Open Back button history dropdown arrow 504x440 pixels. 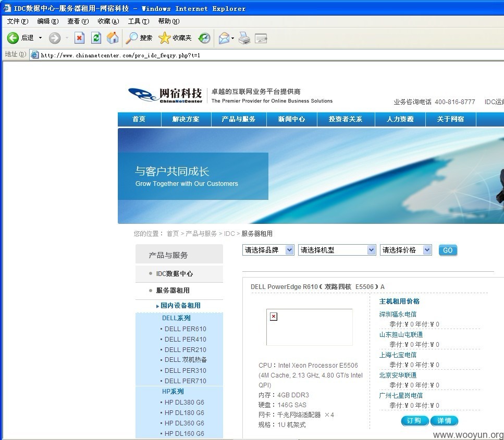[x=40, y=38]
